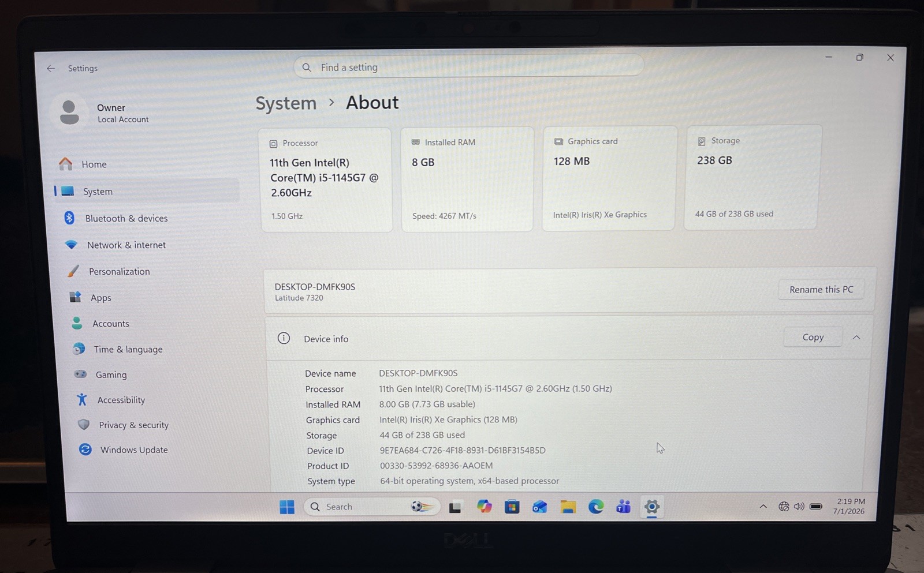Click the volume speaker tray icon
The height and width of the screenshot is (573, 924).
[x=799, y=506]
